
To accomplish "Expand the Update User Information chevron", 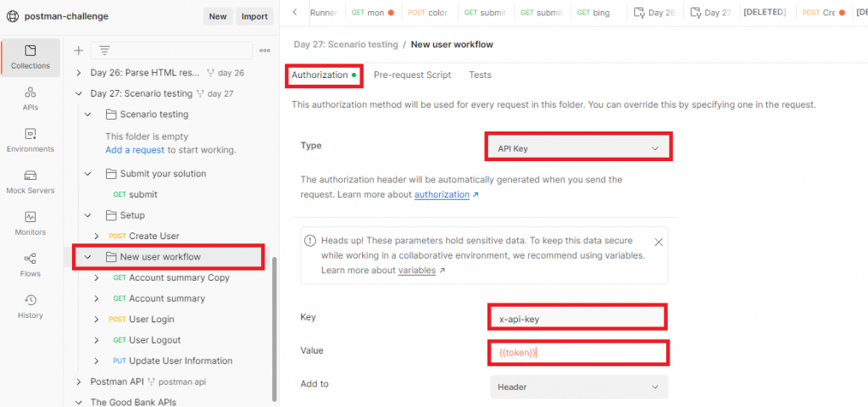I will tap(97, 361).
